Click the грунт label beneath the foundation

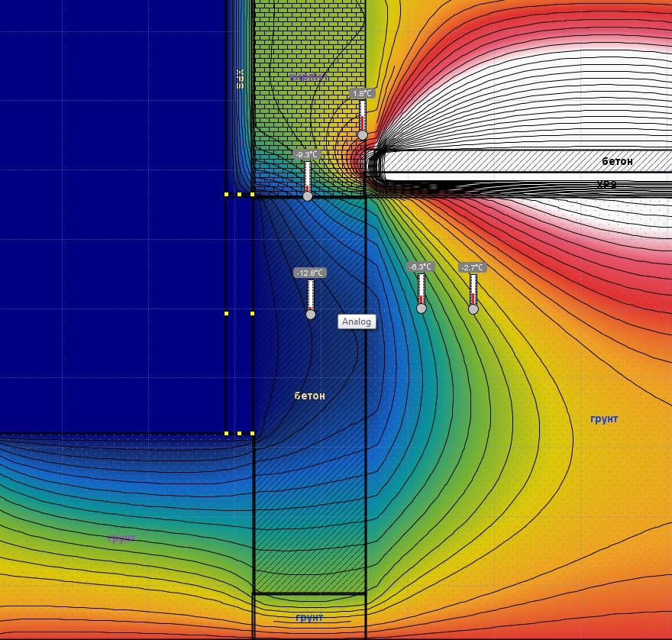[309, 617]
